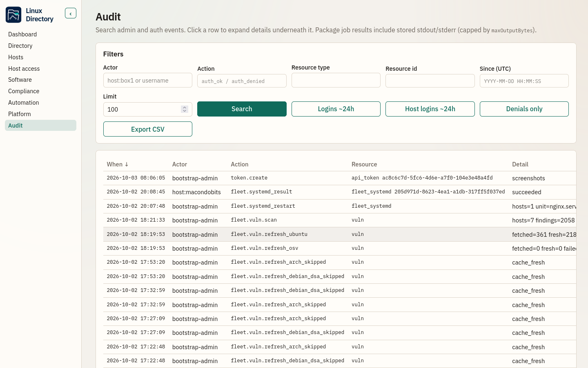Image resolution: width=588 pixels, height=368 pixels.
Task: Click the hosts=7 findings=2058 detail
Action: [x=543, y=220]
